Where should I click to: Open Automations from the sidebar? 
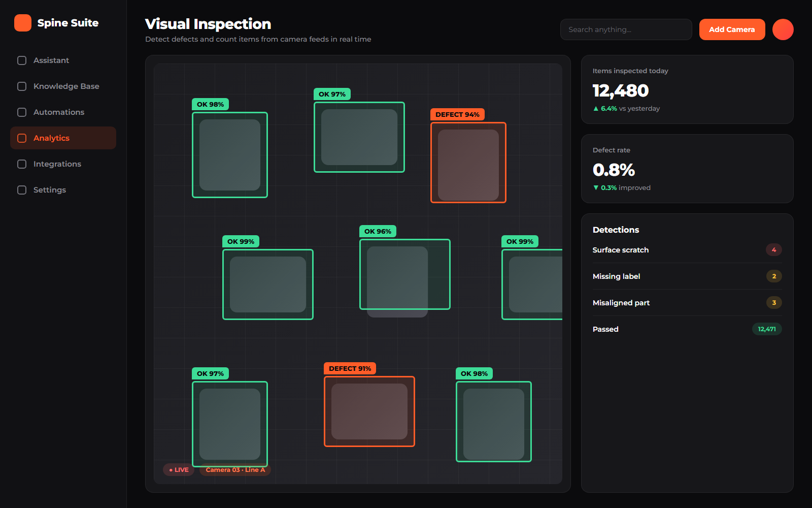point(63,112)
